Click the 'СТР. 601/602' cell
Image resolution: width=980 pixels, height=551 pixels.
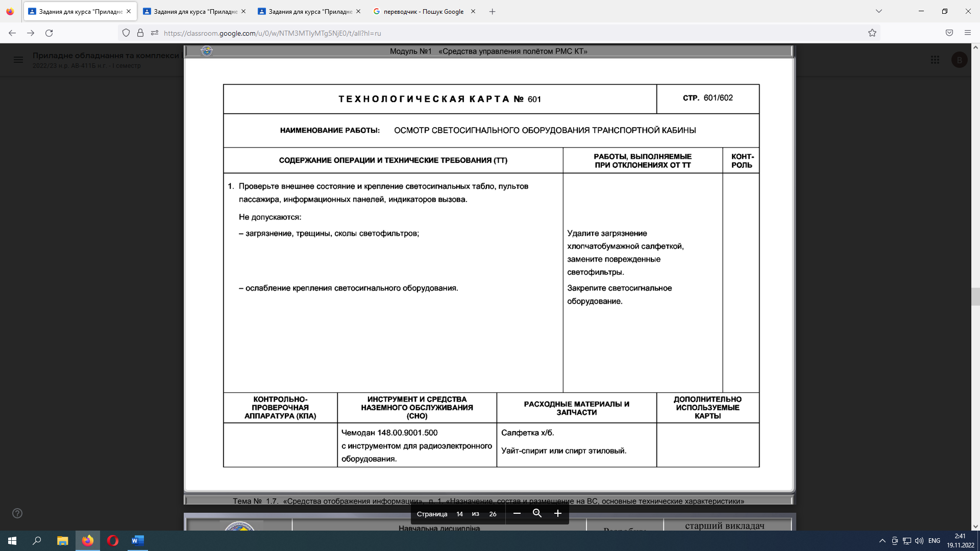[707, 98]
